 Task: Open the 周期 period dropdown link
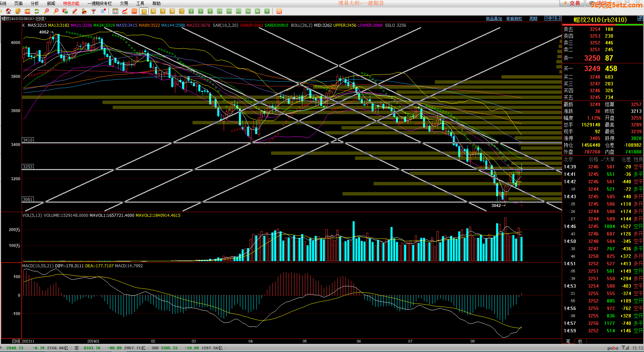point(533,19)
